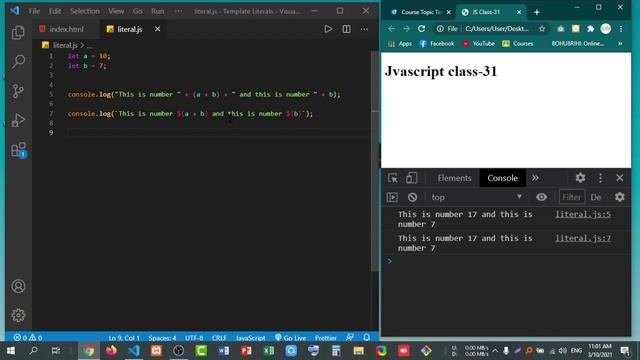Open the DevTools customize menu
640x360 pixels.
[x=600, y=178]
